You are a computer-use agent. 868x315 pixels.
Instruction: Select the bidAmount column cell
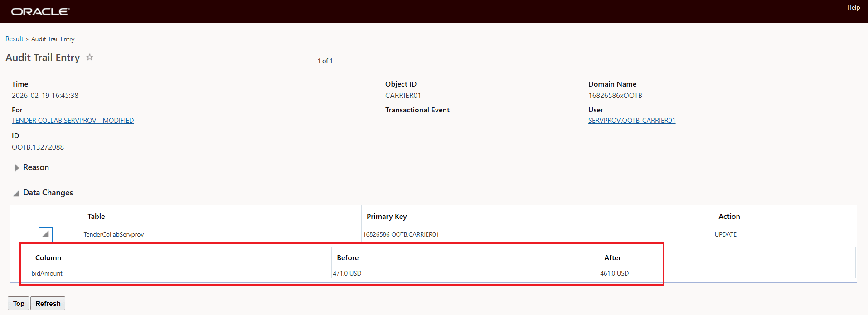[47, 273]
